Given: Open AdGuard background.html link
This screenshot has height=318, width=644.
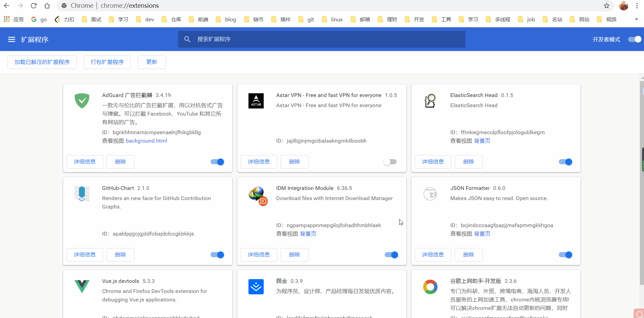Looking at the screenshot, I should pyautogui.click(x=146, y=141).
